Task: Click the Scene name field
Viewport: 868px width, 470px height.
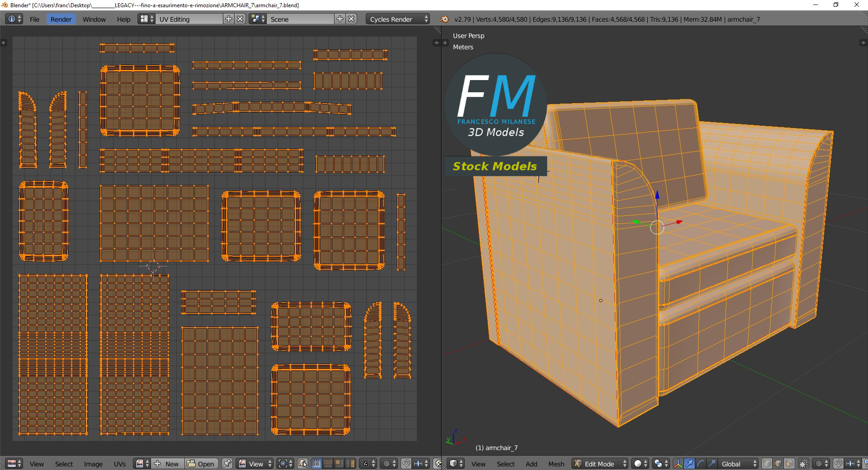Action: pyautogui.click(x=300, y=19)
